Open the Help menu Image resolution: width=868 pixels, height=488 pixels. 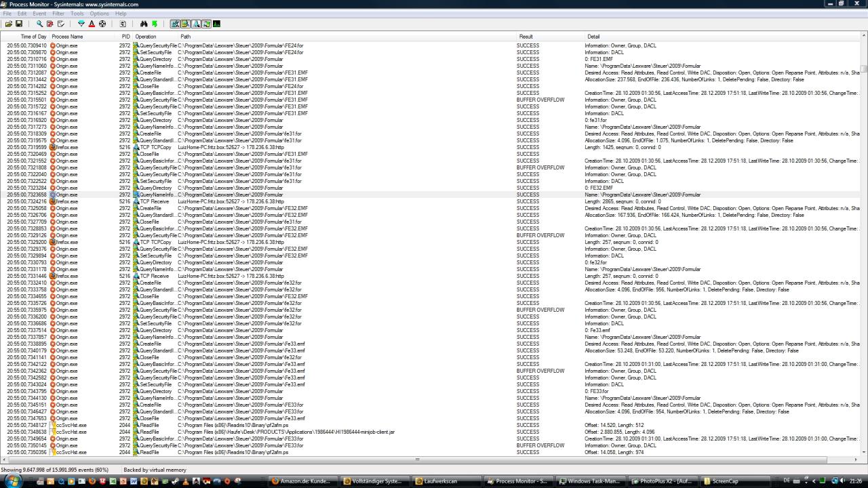coord(121,14)
